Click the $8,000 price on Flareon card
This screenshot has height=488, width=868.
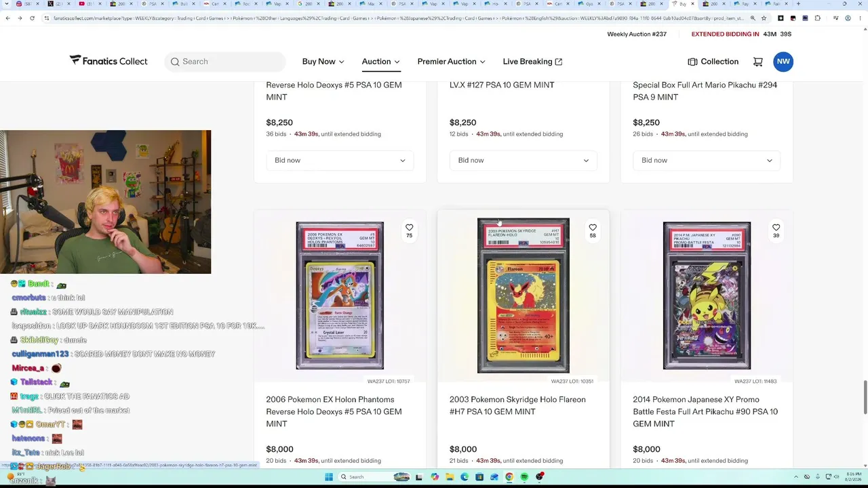pyautogui.click(x=463, y=449)
